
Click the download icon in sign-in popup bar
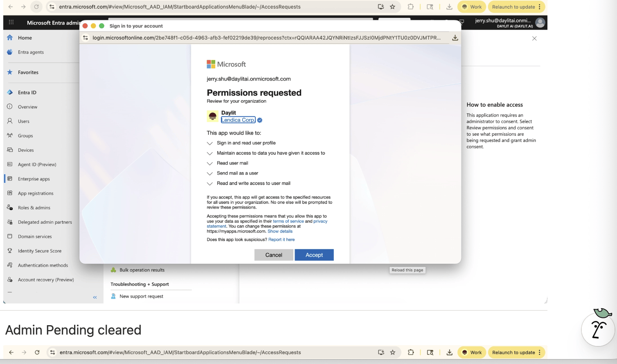tap(455, 38)
